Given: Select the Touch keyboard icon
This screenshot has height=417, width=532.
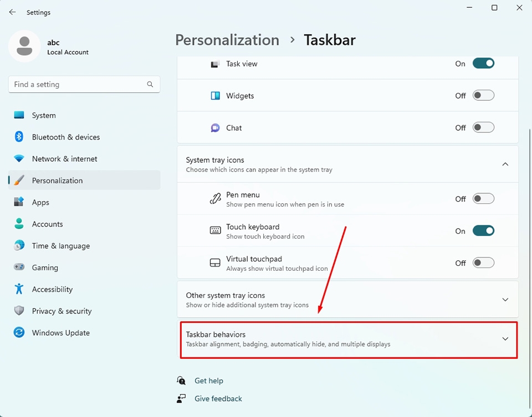Looking at the screenshot, I should coord(215,230).
